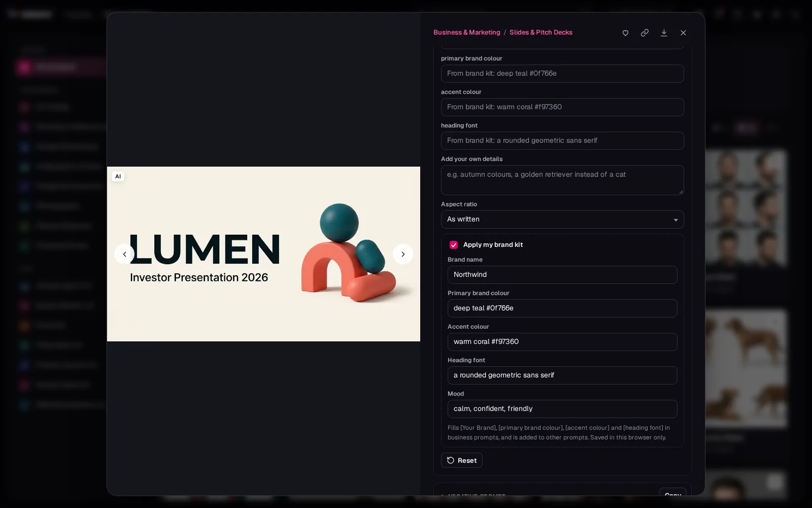Edit brand kit Heading font field
This screenshot has height=508, width=812.
562,375
